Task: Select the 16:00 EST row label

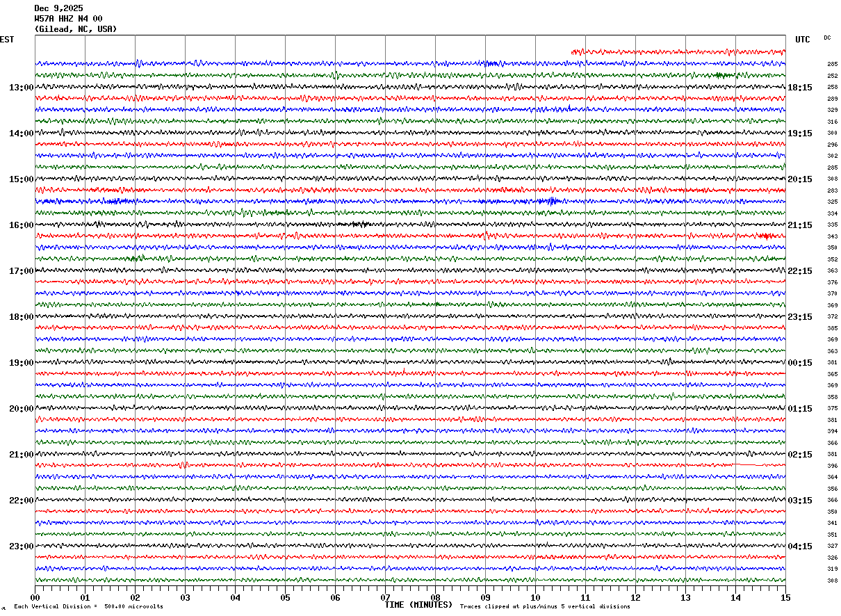Action: tap(22, 225)
